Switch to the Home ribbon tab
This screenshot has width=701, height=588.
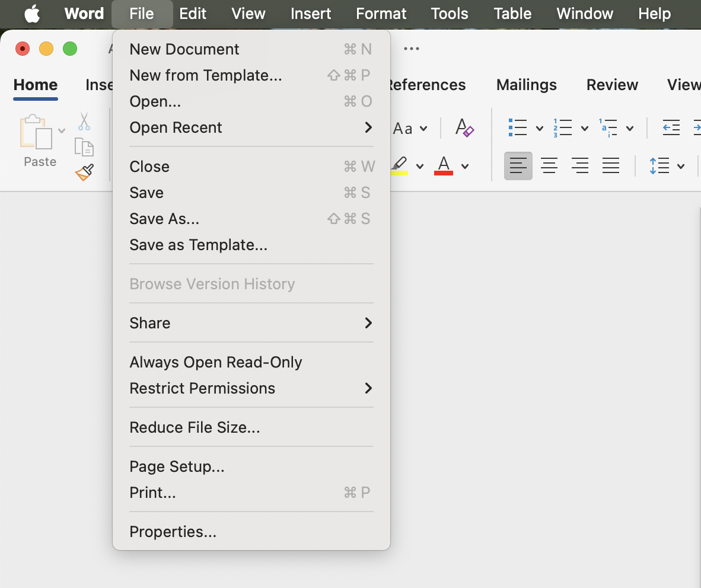point(36,85)
